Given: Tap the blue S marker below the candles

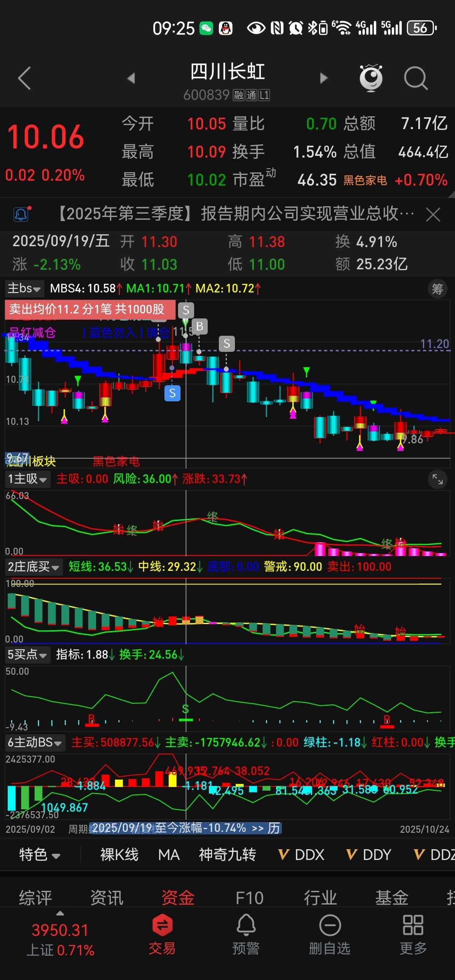Looking at the screenshot, I should [172, 393].
